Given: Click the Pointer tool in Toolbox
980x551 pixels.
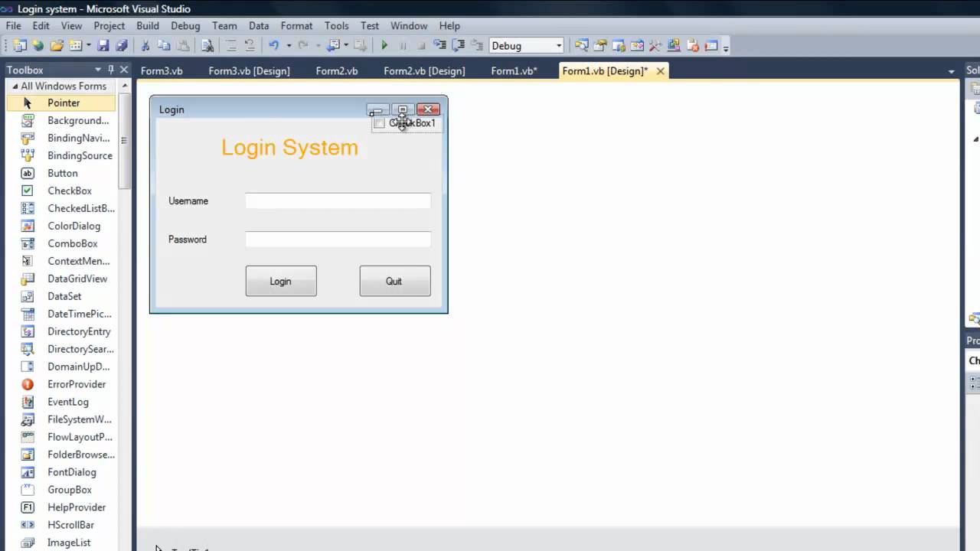Looking at the screenshot, I should [61, 103].
